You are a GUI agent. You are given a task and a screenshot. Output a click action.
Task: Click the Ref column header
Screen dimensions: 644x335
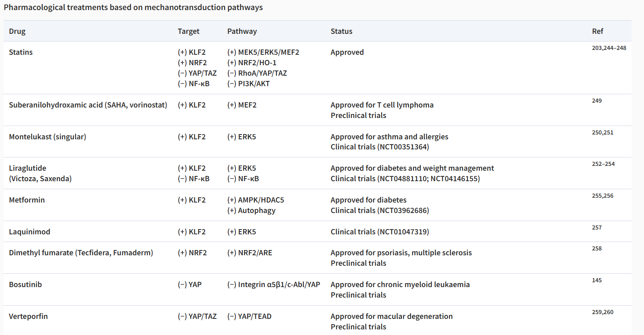click(x=597, y=31)
